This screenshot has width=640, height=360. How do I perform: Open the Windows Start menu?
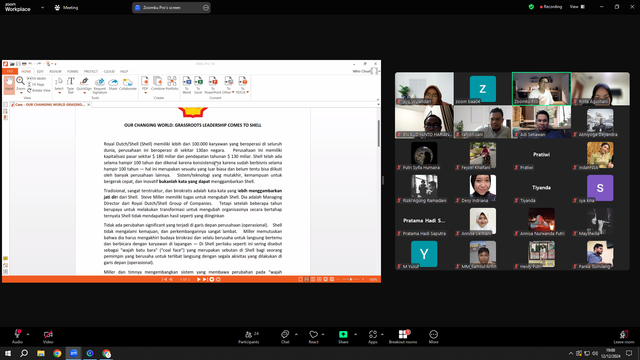click(7, 353)
